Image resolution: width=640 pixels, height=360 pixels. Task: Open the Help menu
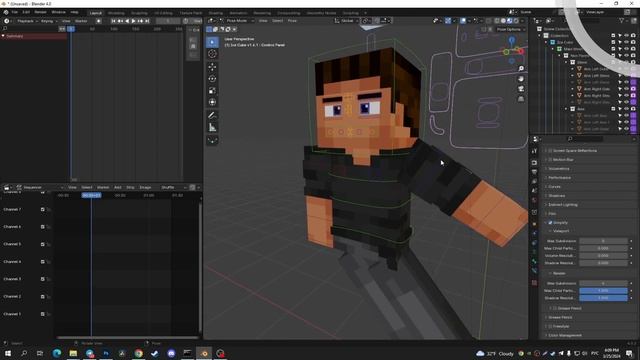pos(74,12)
